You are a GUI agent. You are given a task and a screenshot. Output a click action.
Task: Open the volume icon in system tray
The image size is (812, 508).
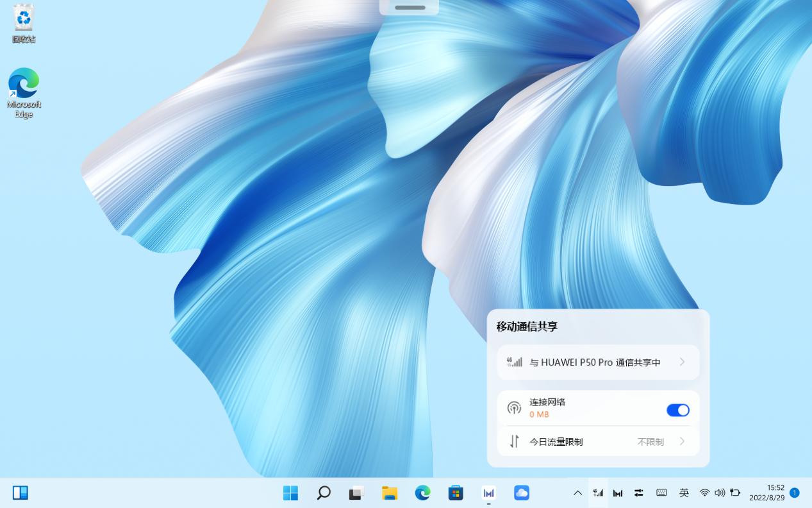pyautogui.click(x=719, y=493)
